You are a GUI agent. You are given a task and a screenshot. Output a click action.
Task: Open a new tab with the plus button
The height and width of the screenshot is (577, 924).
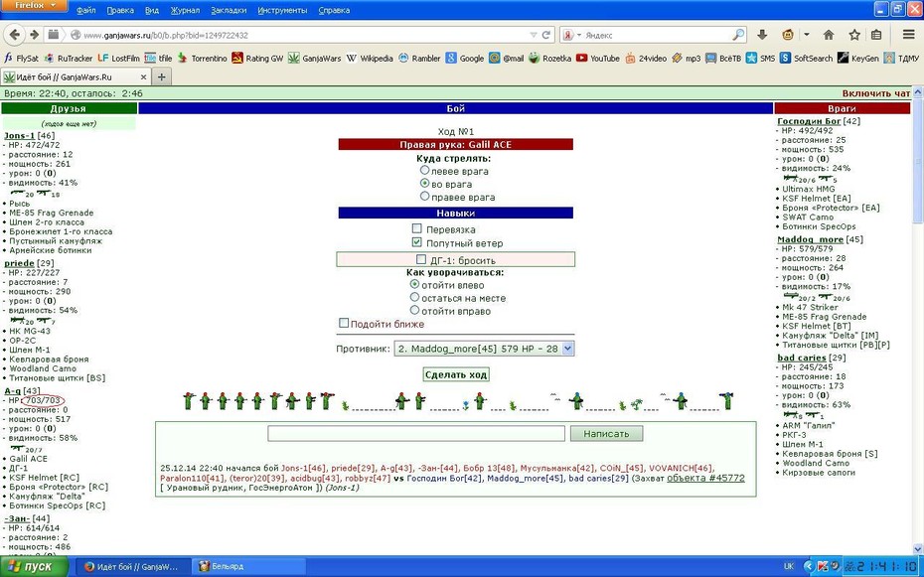[x=162, y=77]
